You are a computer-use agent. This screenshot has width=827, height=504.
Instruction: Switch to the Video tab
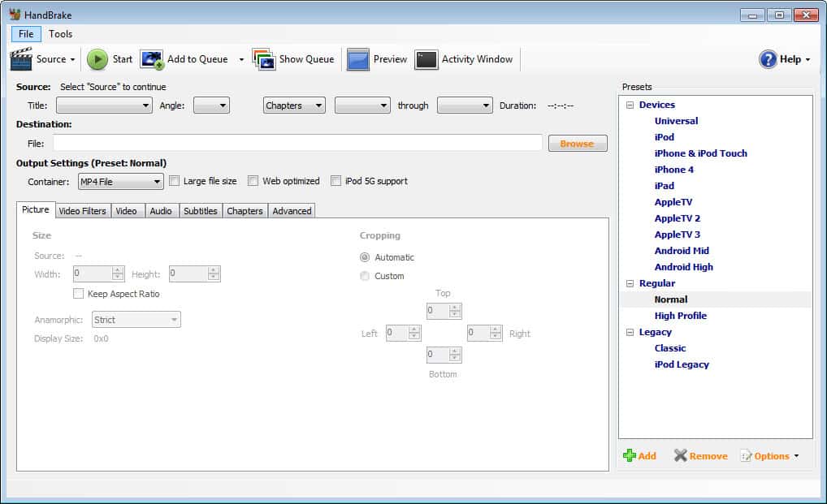(127, 211)
